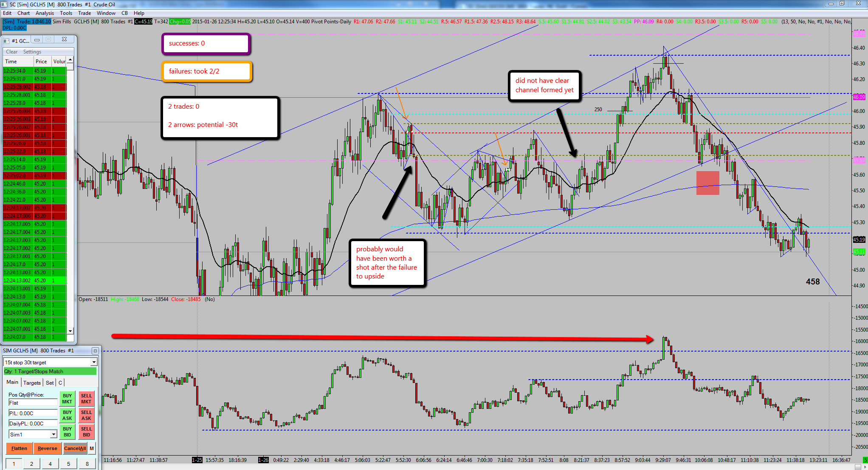
Task: Select order quantity 1
Action: [x=14, y=464]
